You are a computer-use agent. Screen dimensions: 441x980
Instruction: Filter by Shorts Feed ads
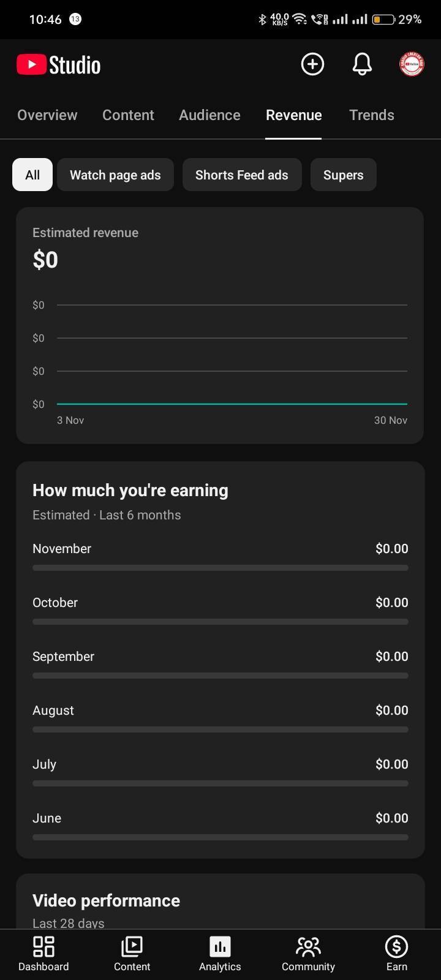coord(242,175)
